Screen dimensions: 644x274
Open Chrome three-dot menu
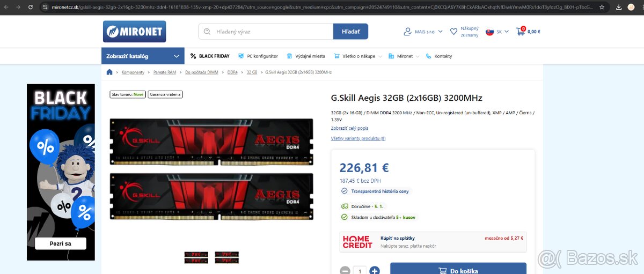click(642, 8)
